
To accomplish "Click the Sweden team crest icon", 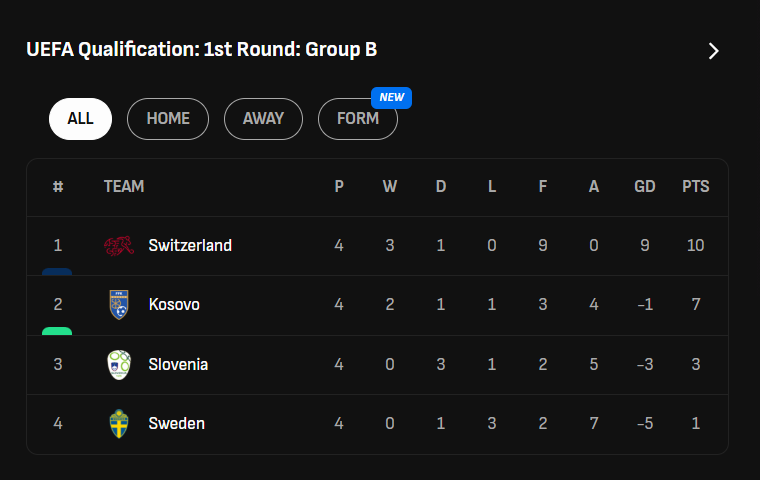I will tap(118, 423).
